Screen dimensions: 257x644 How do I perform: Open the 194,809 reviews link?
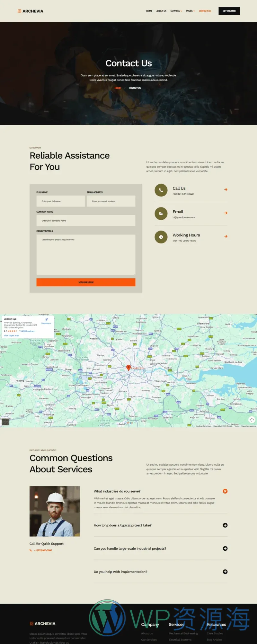pos(27,331)
